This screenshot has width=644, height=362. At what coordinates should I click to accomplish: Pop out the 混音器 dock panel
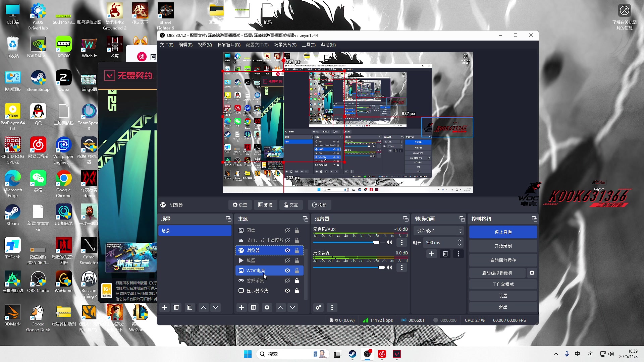tap(406, 219)
